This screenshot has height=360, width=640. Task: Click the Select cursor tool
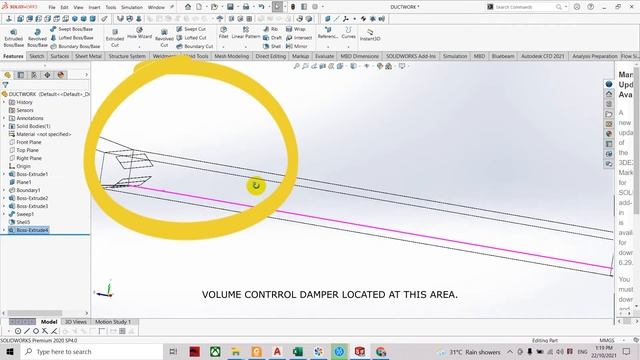(x=277, y=7)
